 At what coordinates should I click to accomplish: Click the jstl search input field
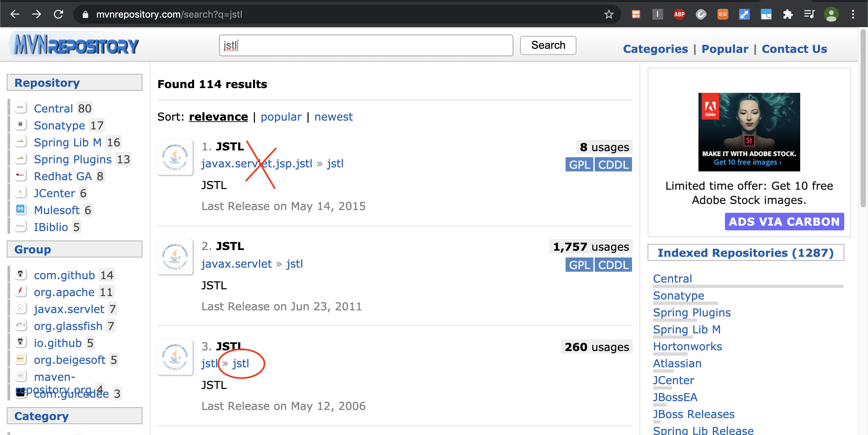(366, 45)
